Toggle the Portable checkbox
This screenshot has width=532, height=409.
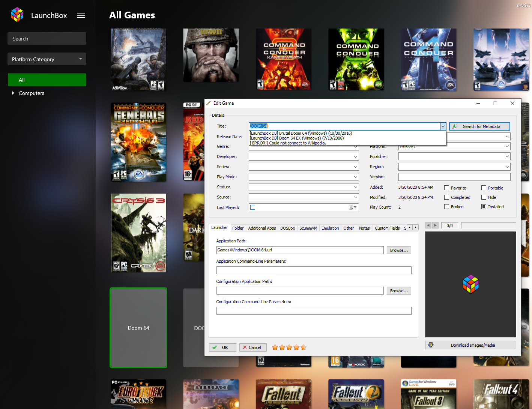[x=484, y=188]
